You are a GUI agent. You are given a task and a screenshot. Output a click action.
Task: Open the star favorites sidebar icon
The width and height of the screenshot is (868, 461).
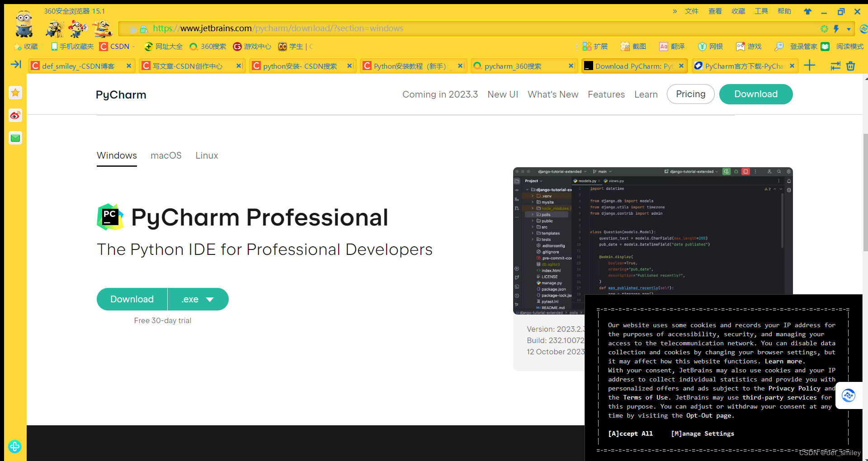pos(15,93)
